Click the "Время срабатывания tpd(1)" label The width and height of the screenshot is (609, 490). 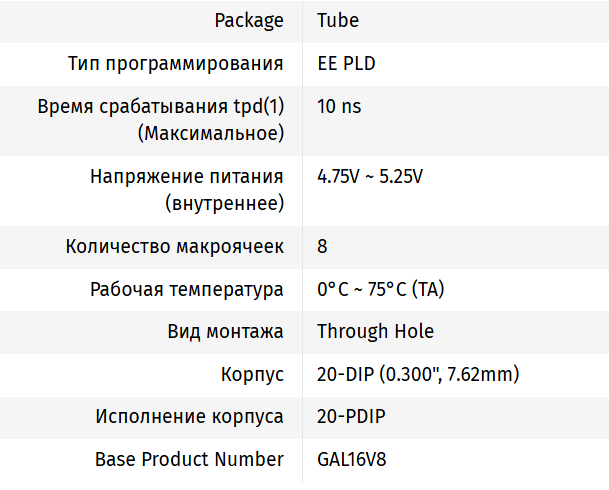160,107
